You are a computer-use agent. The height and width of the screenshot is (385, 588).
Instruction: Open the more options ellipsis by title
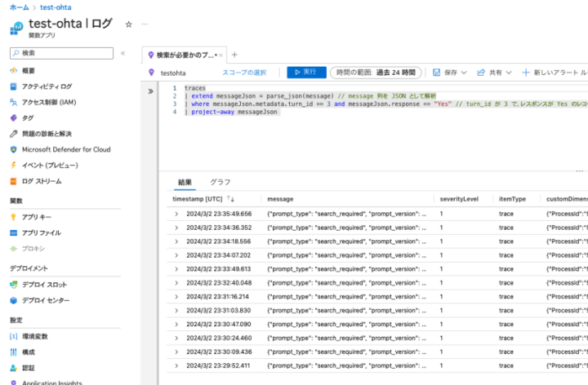(145, 24)
